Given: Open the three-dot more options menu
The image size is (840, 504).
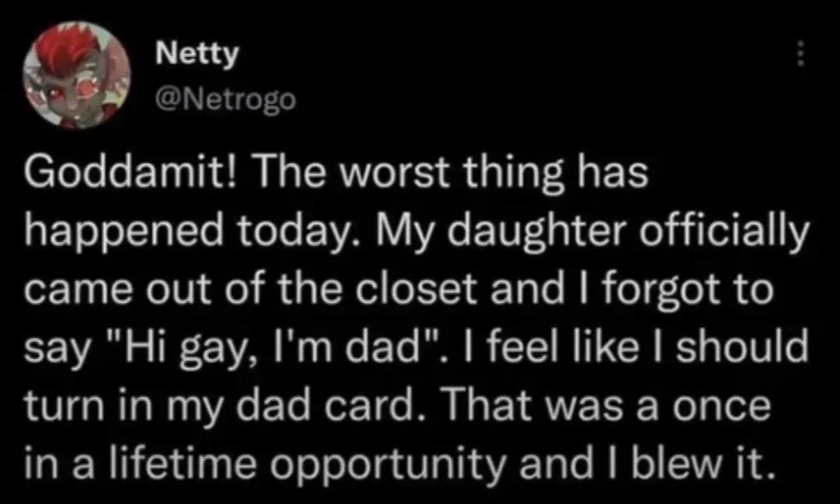Looking at the screenshot, I should (801, 55).
